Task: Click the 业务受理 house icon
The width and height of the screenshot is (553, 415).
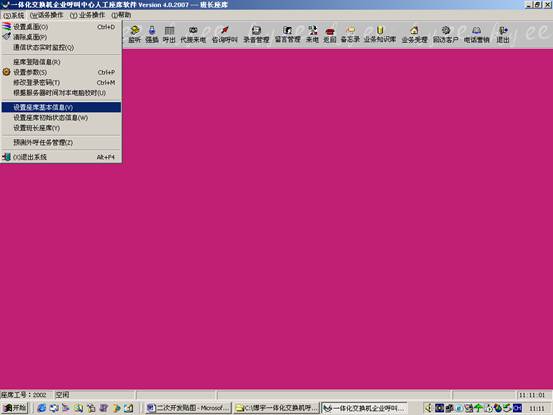Action: 414,35
